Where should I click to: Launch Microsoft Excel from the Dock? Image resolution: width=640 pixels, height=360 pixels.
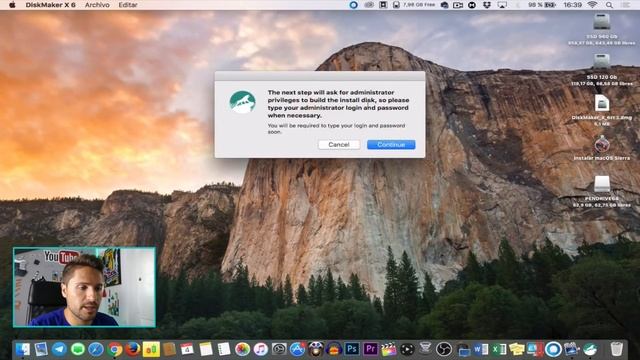tap(498, 349)
